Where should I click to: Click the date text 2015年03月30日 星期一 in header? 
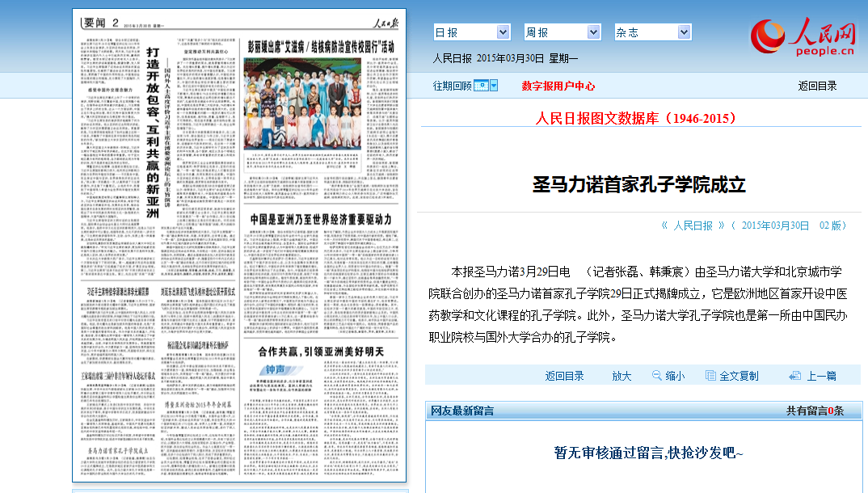[527, 58]
